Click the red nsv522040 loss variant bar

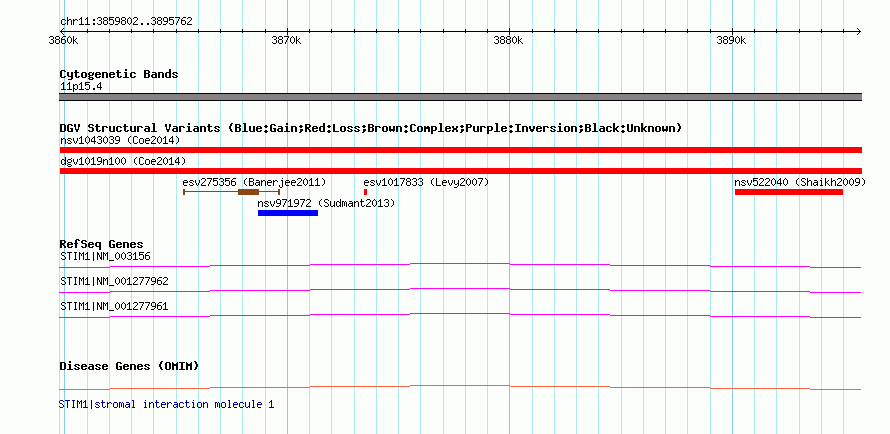tap(788, 192)
